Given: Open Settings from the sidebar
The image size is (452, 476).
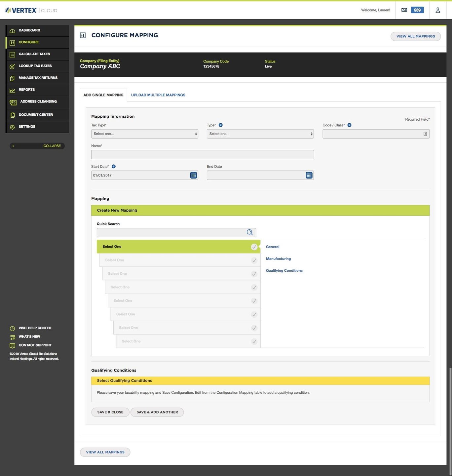Looking at the screenshot, I should point(37,127).
